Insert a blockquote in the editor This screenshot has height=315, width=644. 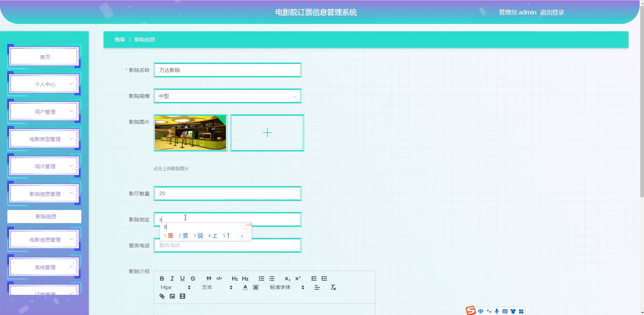tap(209, 279)
